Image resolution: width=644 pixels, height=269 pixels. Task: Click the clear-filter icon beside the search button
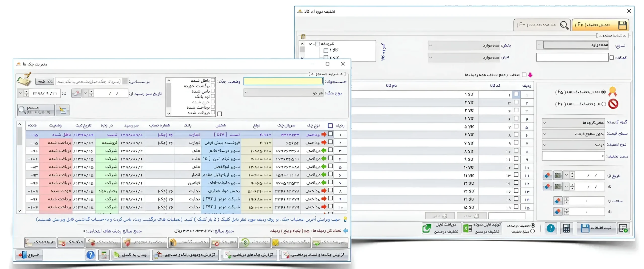pos(62,110)
